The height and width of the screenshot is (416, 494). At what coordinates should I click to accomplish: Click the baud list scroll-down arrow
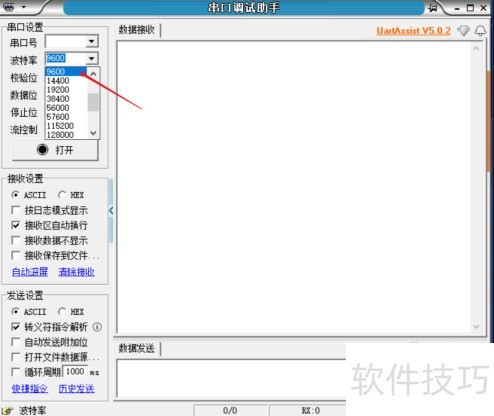point(94,133)
